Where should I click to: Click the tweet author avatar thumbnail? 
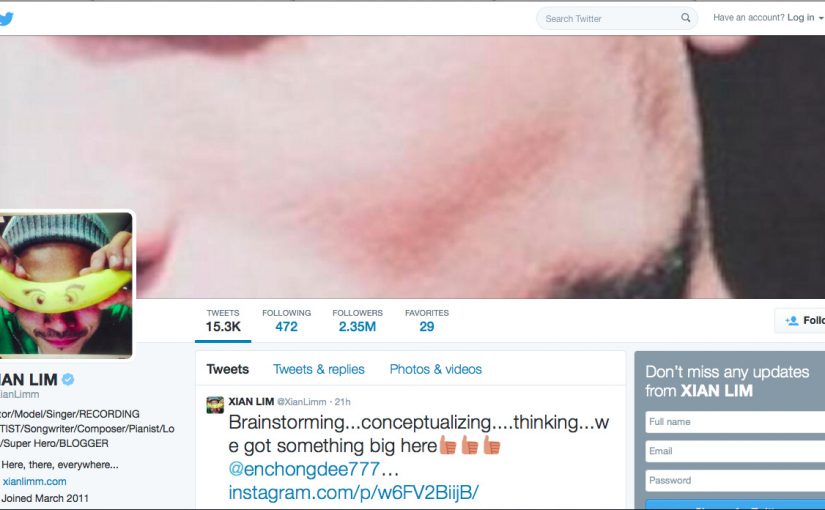[215, 405]
